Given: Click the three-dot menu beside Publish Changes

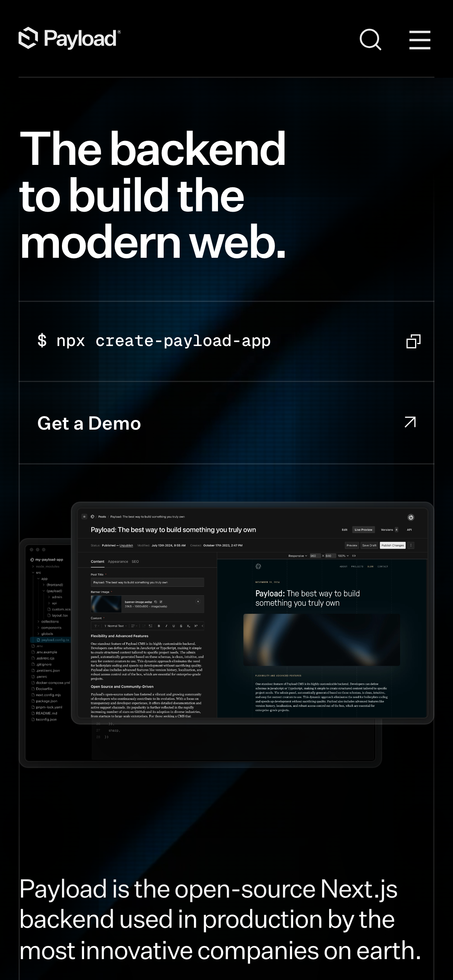Looking at the screenshot, I should tap(411, 545).
